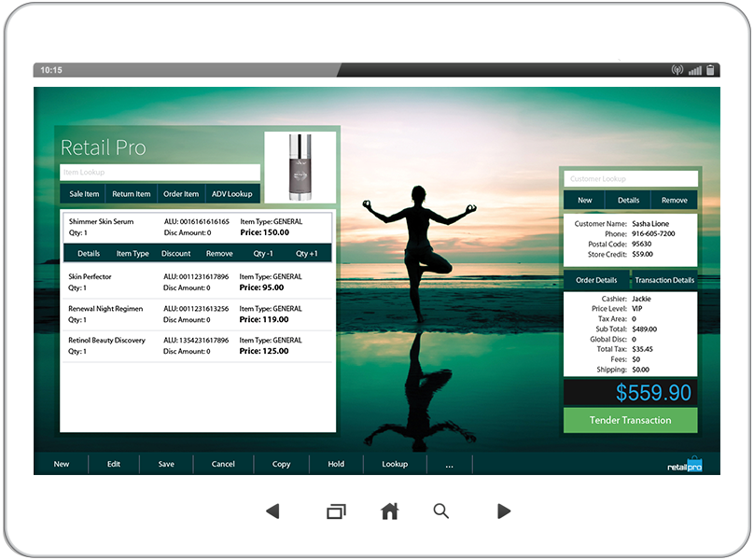Image resolution: width=754 pixels, height=560 pixels.
Task: Tap the Back navigation arrow icon
Action: tap(273, 511)
